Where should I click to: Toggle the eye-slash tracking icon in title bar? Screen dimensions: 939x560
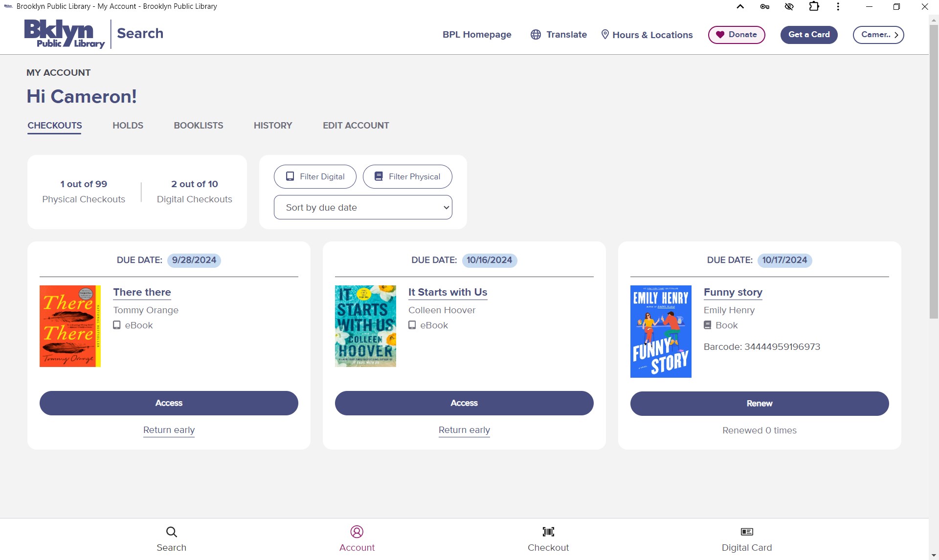pos(789,6)
